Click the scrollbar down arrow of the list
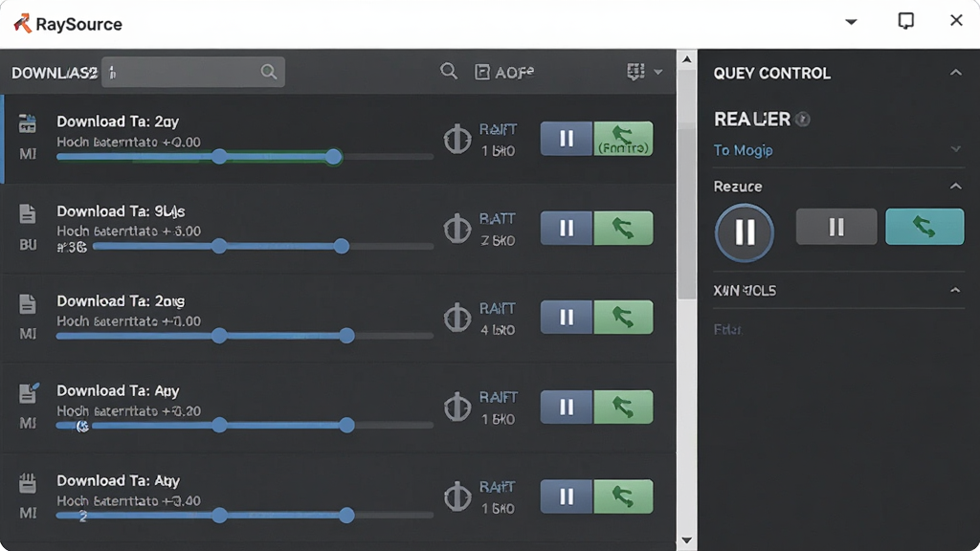This screenshot has width=980, height=551. point(687,540)
